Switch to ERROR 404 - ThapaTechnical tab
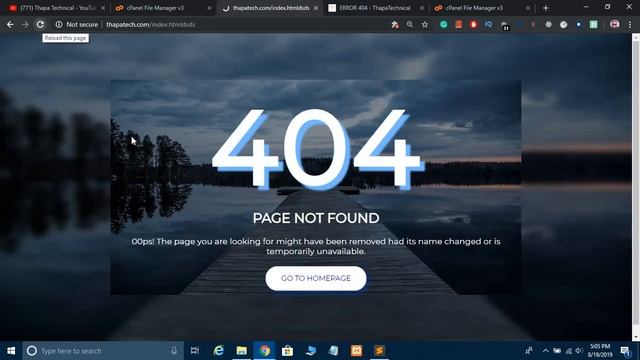The height and width of the screenshot is (360, 640). [375, 8]
